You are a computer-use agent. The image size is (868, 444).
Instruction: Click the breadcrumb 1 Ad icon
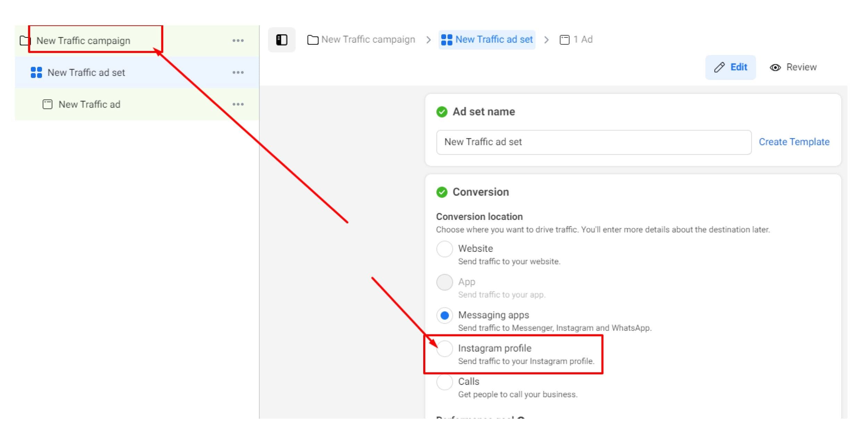(565, 40)
